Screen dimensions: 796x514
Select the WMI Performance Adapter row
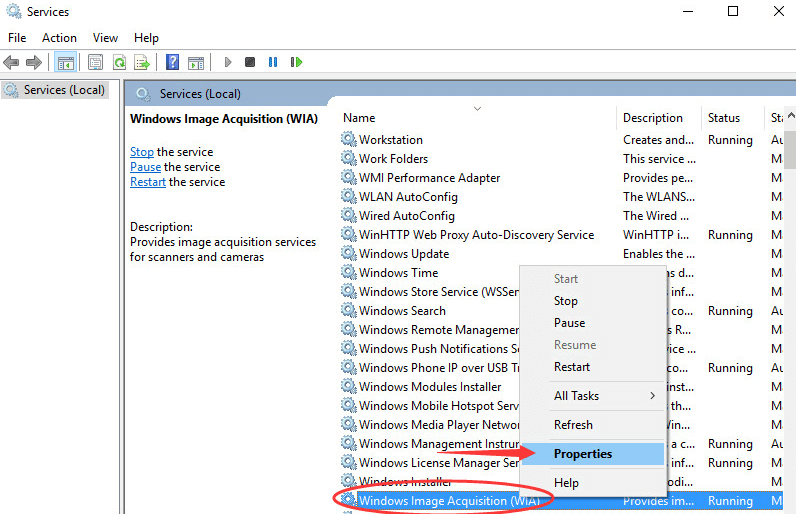[561, 178]
